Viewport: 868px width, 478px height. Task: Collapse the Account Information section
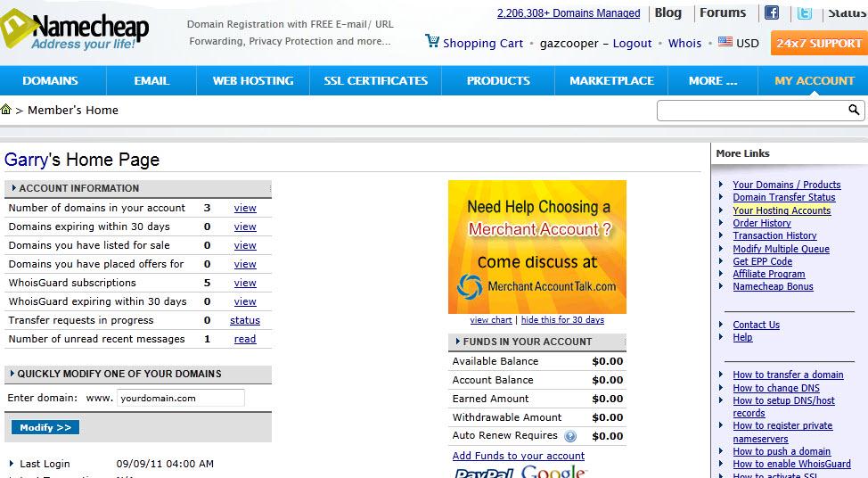[12, 188]
